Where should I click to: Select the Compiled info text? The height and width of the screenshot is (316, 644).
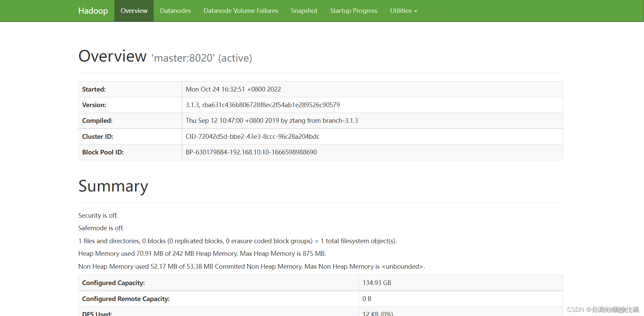272,120
